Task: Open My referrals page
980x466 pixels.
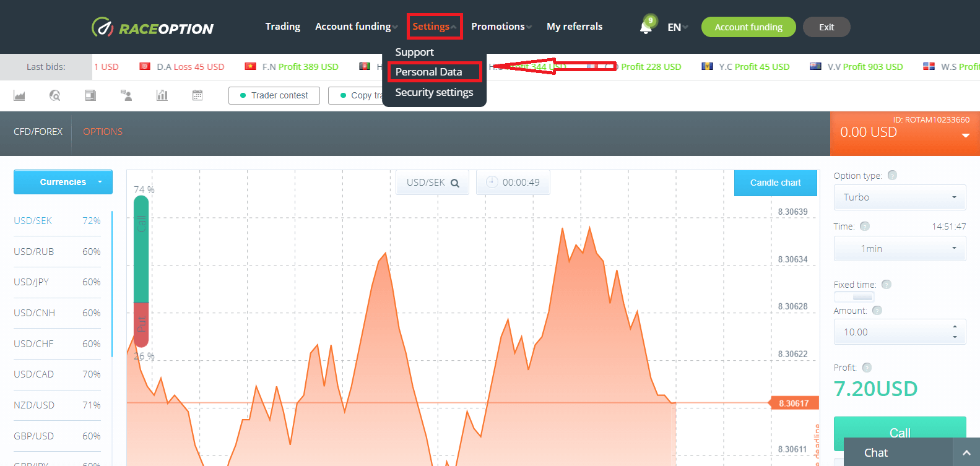Action: [x=575, y=27]
